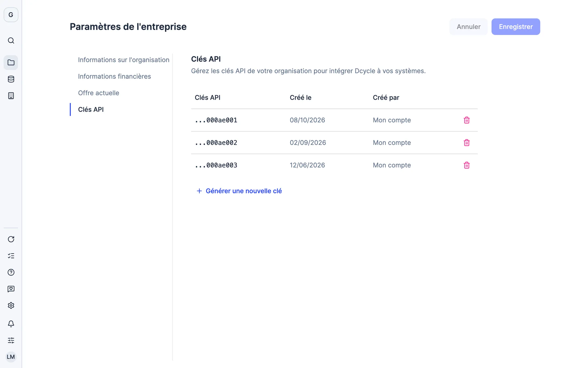This screenshot has width=588, height=368.
Task: Switch to Offre actuelle tab
Action: point(98,93)
